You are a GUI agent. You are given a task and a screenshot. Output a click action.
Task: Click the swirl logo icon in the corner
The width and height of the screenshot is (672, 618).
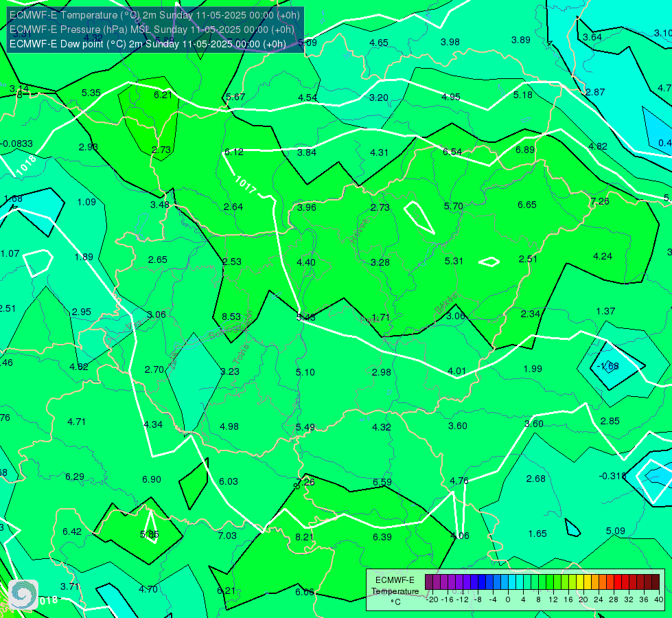coord(23,595)
